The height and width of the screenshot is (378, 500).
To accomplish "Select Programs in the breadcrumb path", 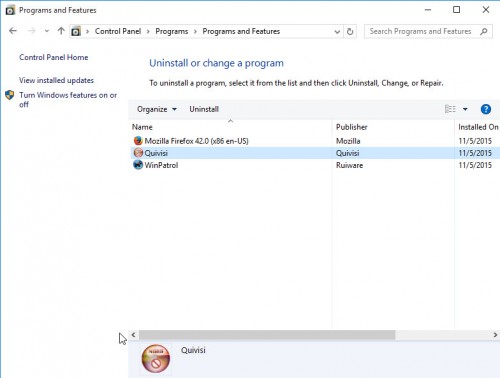I will [x=172, y=31].
